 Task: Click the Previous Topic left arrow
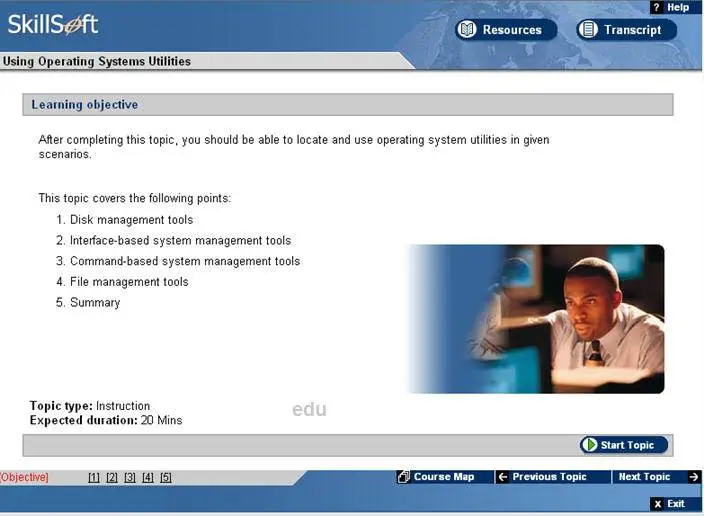(503, 476)
